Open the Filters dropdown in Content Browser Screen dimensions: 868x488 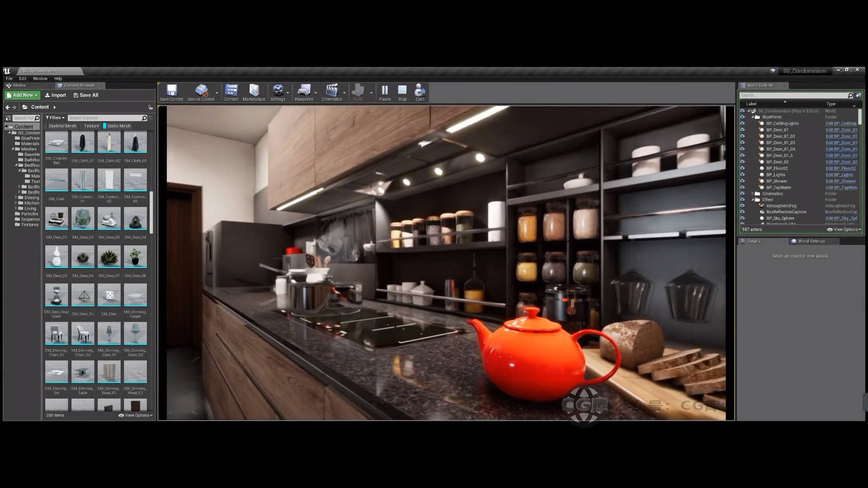coord(55,118)
